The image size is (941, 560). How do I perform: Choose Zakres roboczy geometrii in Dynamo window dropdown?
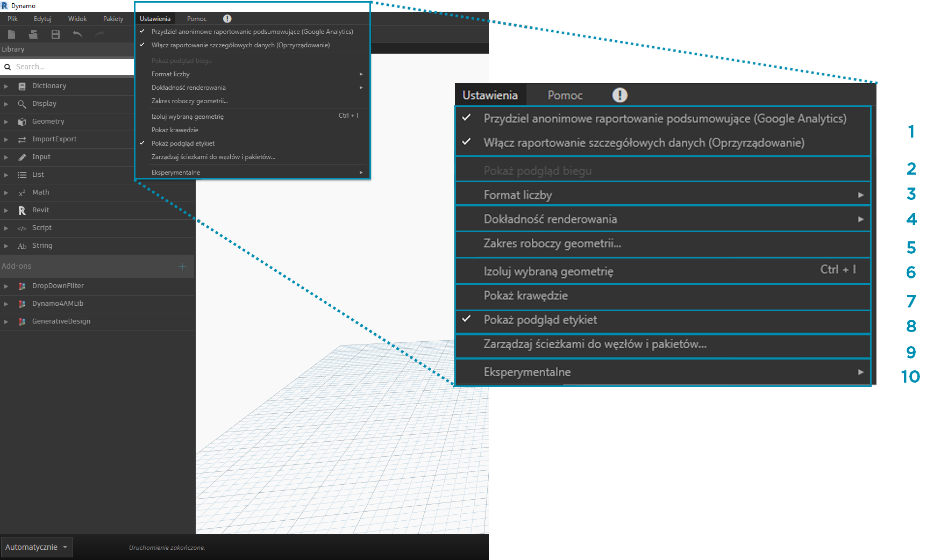tap(252, 101)
